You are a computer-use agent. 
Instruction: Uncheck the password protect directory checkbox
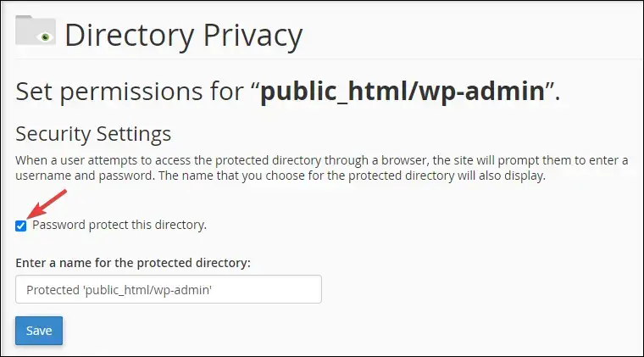coord(20,226)
